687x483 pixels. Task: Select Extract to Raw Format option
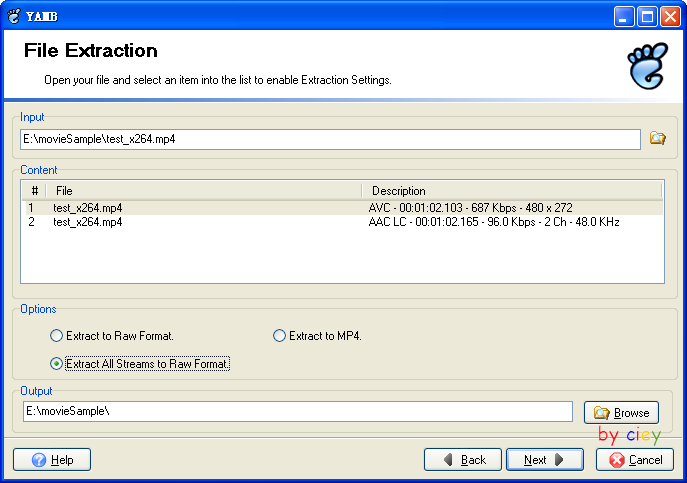click(x=57, y=336)
